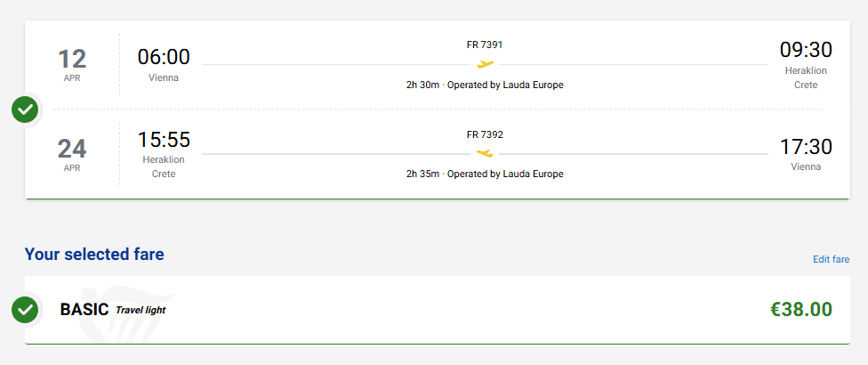Image resolution: width=868 pixels, height=365 pixels.
Task: Click the 06:00 Vienna departure time
Action: pyautogui.click(x=164, y=57)
